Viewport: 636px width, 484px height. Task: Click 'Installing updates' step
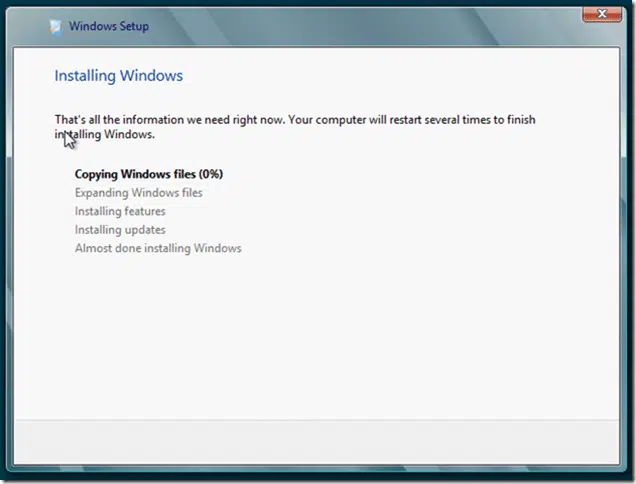point(120,230)
